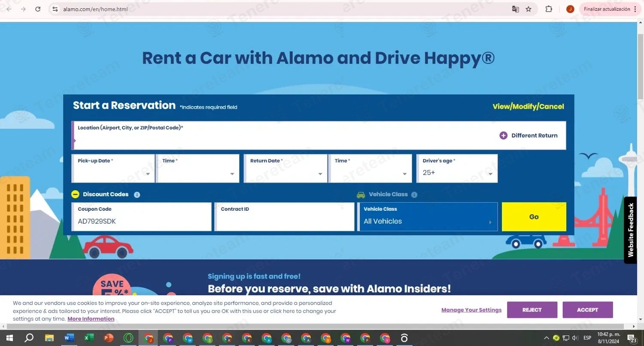
Task: Open the Chrome profile avatar J
Action: (570, 9)
